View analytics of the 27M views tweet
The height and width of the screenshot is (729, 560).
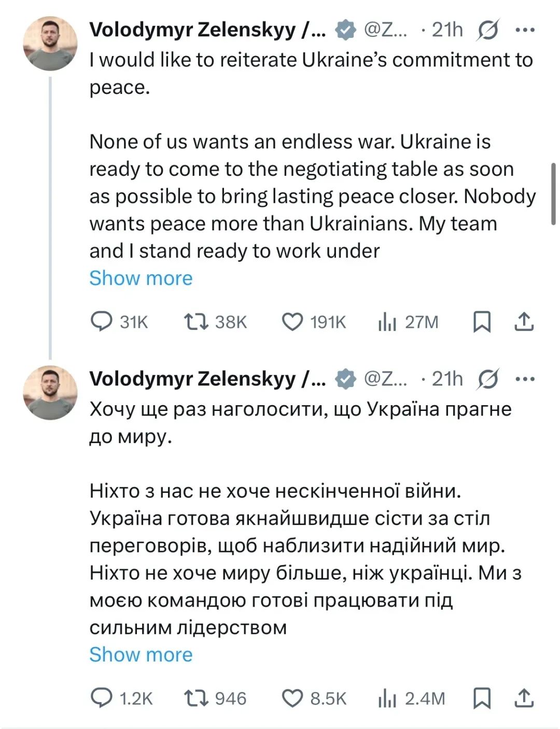click(x=387, y=322)
